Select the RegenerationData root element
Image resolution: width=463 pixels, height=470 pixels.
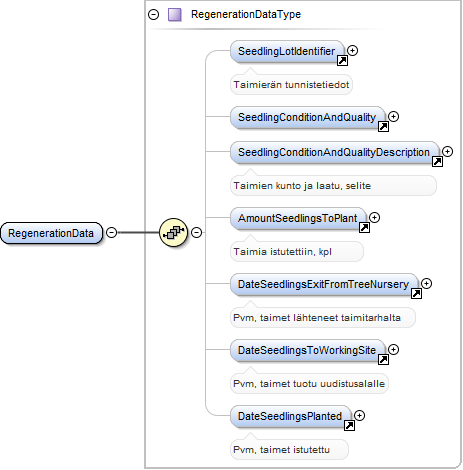pyautogui.click(x=51, y=233)
